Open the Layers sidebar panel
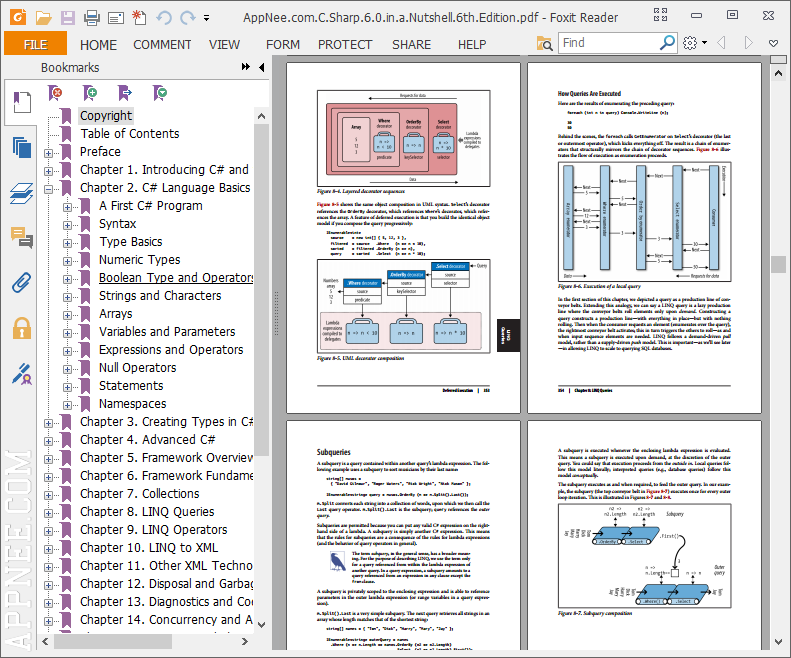The width and height of the screenshot is (791, 658). (x=22, y=194)
